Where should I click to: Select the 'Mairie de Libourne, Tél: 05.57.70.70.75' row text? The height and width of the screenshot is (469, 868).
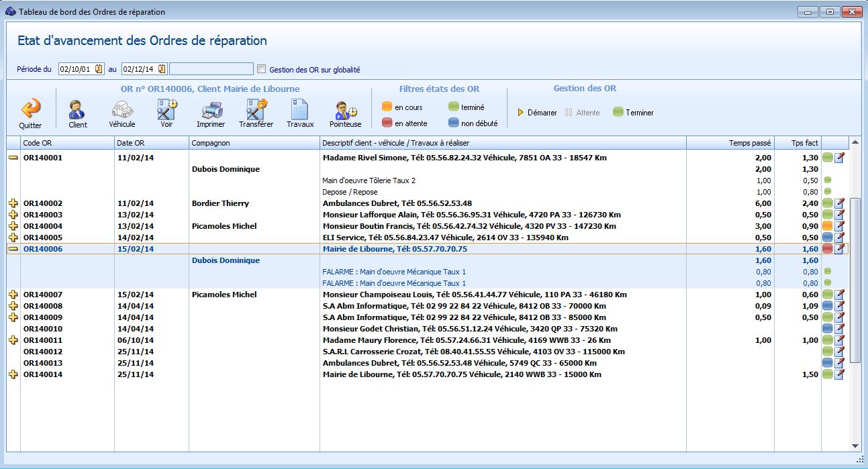(x=395, y=249)
